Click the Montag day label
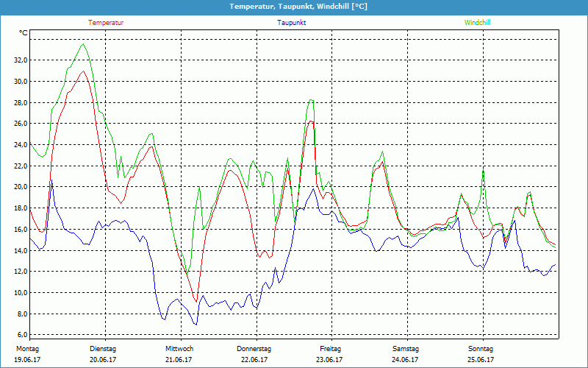This screenshot has height=368, width=588. (27, 349)
